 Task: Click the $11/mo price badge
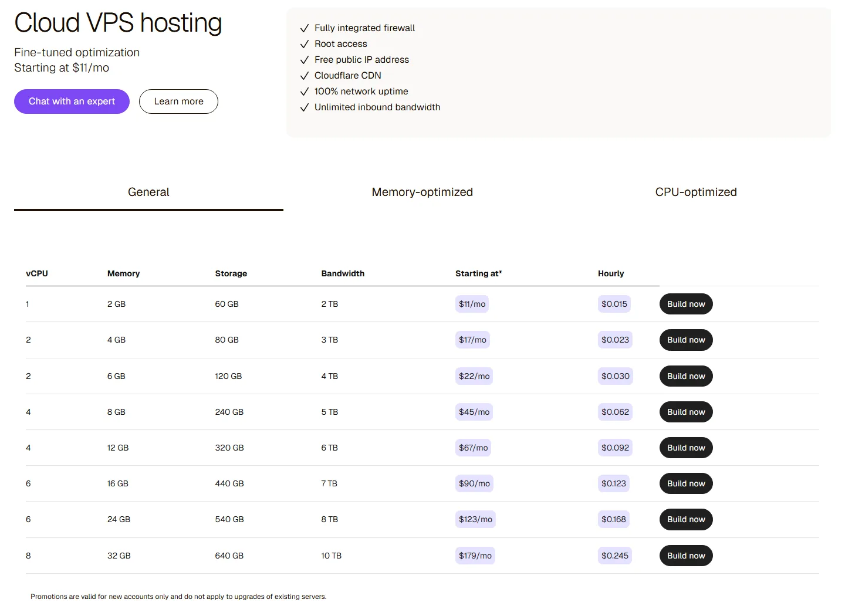pyautogui.click(x=472, y=304)
